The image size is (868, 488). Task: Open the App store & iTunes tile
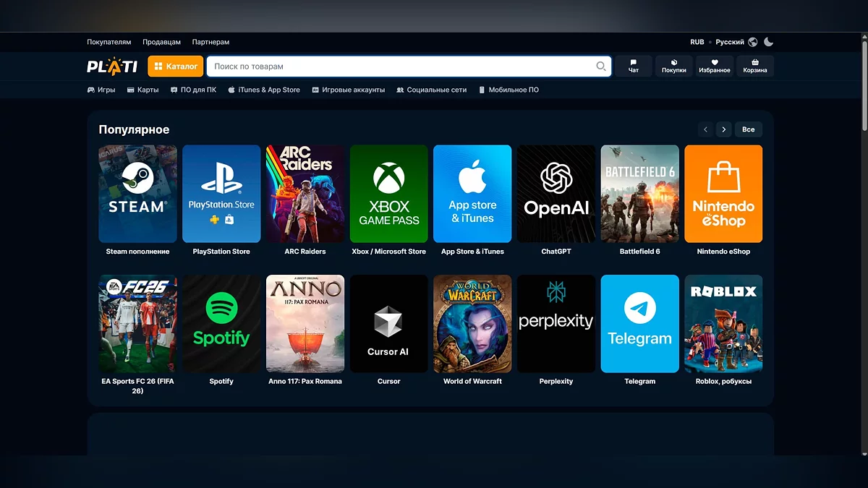coord(472,194)
